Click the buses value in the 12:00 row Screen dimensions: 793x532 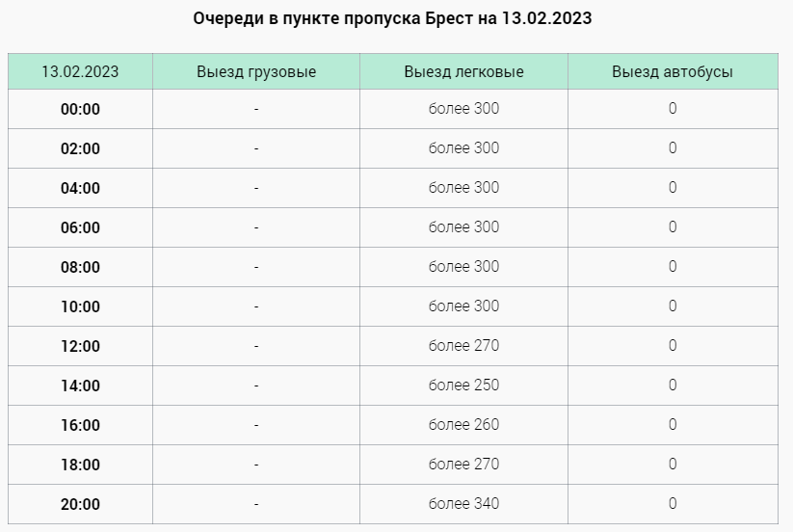[673, 345]
